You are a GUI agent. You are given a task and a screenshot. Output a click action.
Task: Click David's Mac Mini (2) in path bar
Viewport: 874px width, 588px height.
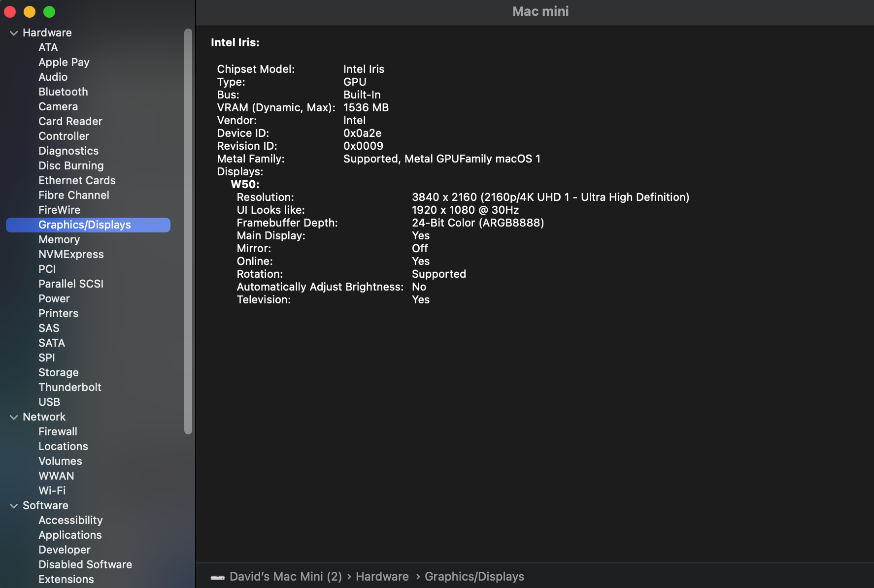coord(286,577)
